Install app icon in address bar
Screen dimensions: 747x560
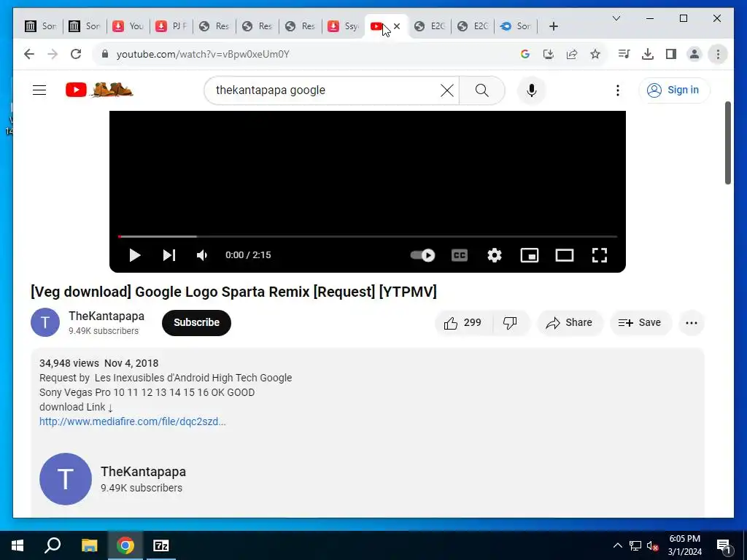pos(549,54)
